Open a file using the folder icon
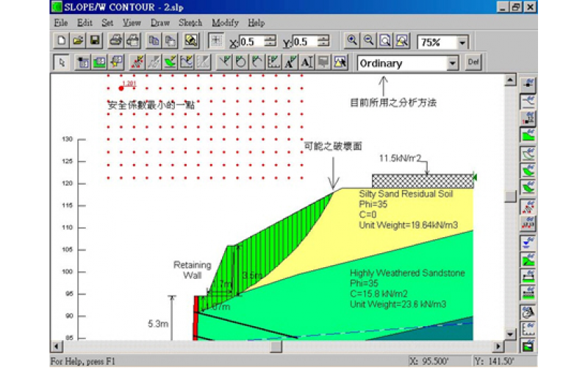This screenshot has height=368, width=588. [x=78, y=40]
